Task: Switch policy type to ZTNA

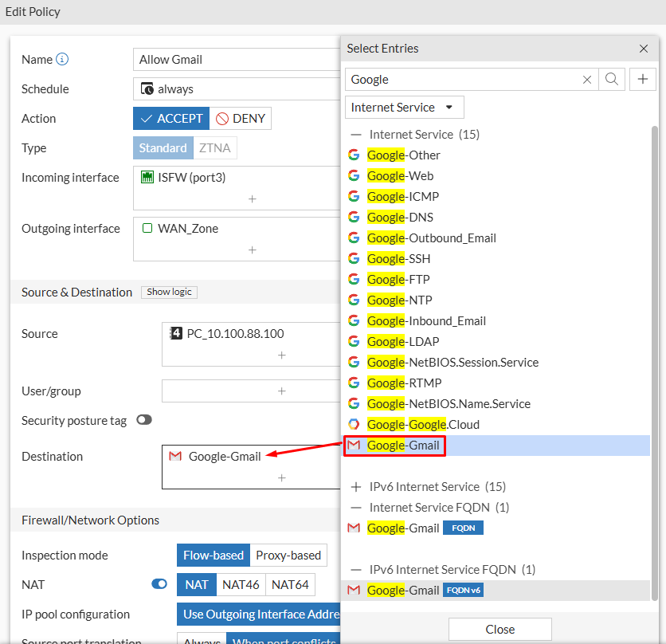Action: [x=216, y=147]
